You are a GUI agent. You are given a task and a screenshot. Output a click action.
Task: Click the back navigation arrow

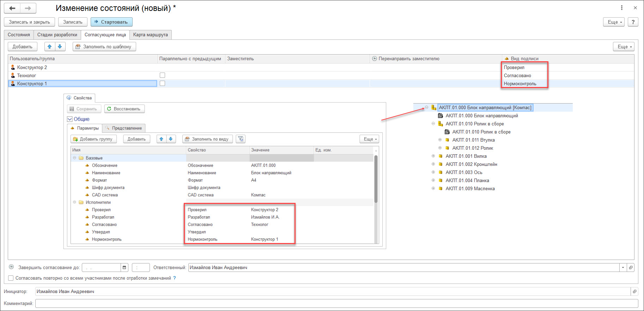pos(12,8)
